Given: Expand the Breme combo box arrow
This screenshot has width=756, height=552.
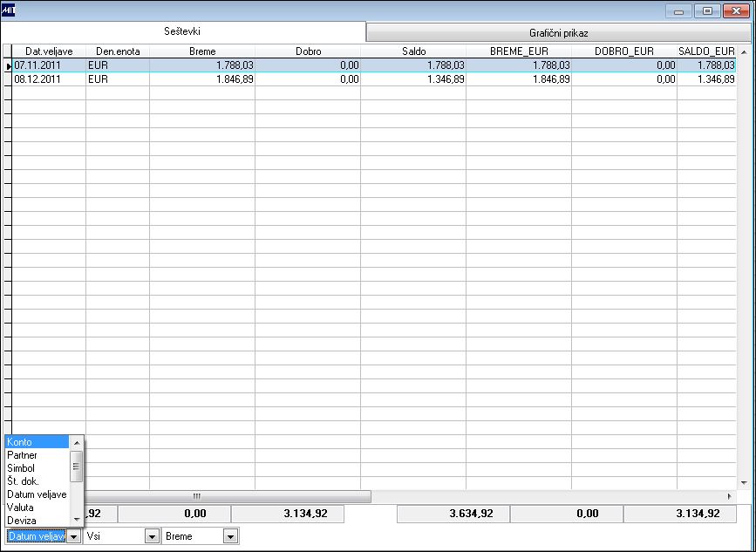Looking at the screenshot, I should click(x=230, y=536).
